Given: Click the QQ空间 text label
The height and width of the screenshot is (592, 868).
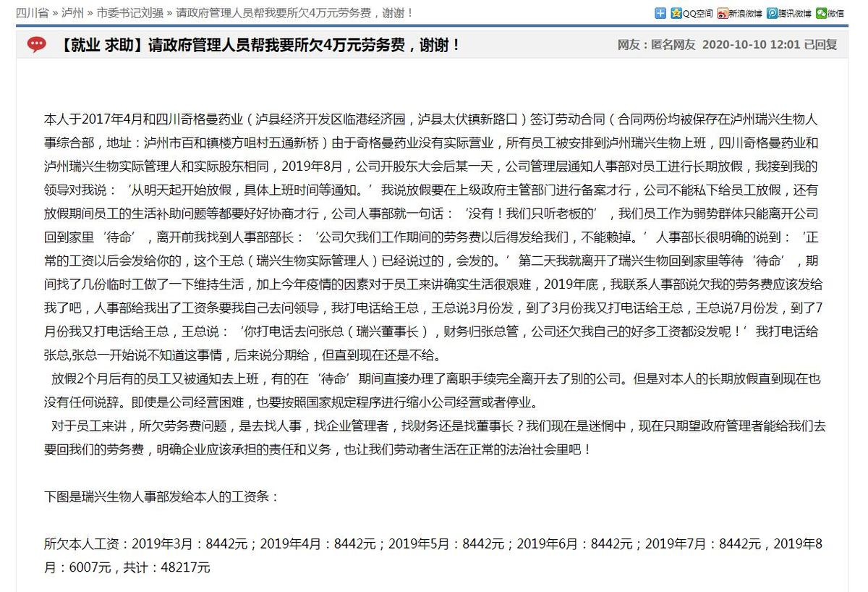Looking at the screenshot, I should pyautogui.click(x=698, y=13).
